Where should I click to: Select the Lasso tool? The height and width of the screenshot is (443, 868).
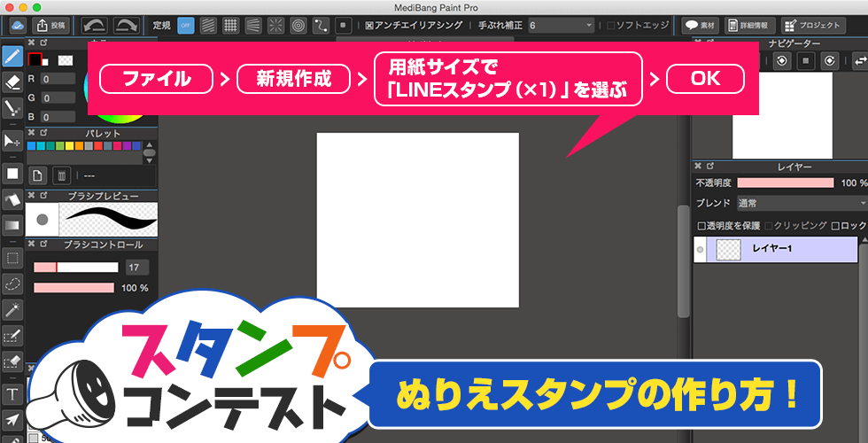pyautogui.click(x=12, y=284)
